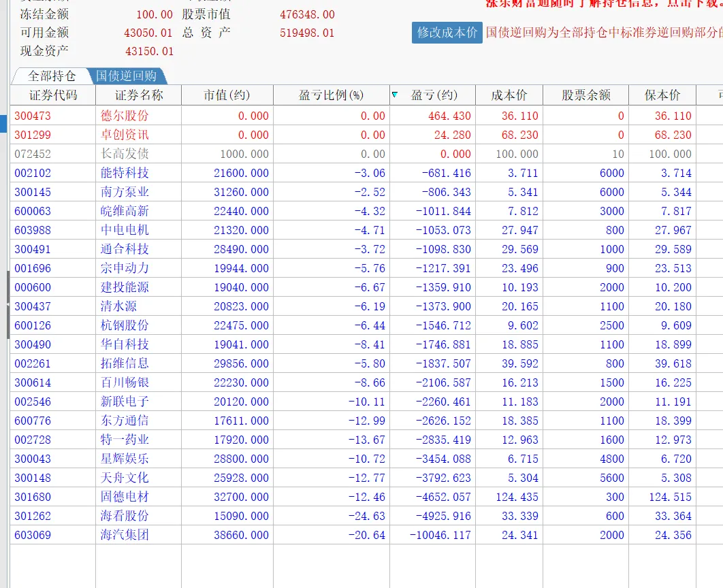
Task: Sort by 盈亏比例(%) column header
Action: [x=331, y=95]
